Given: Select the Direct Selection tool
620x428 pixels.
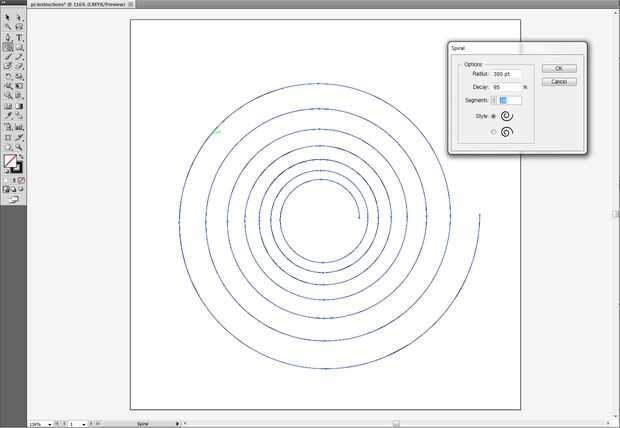Looking at the screenshot, I should (x=19, y=18).
